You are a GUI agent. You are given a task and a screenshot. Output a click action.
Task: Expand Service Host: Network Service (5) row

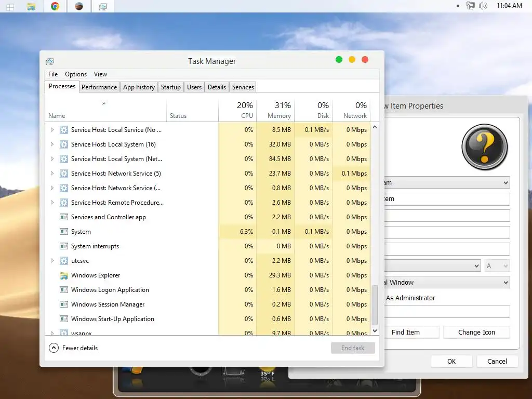click(52, 174)
